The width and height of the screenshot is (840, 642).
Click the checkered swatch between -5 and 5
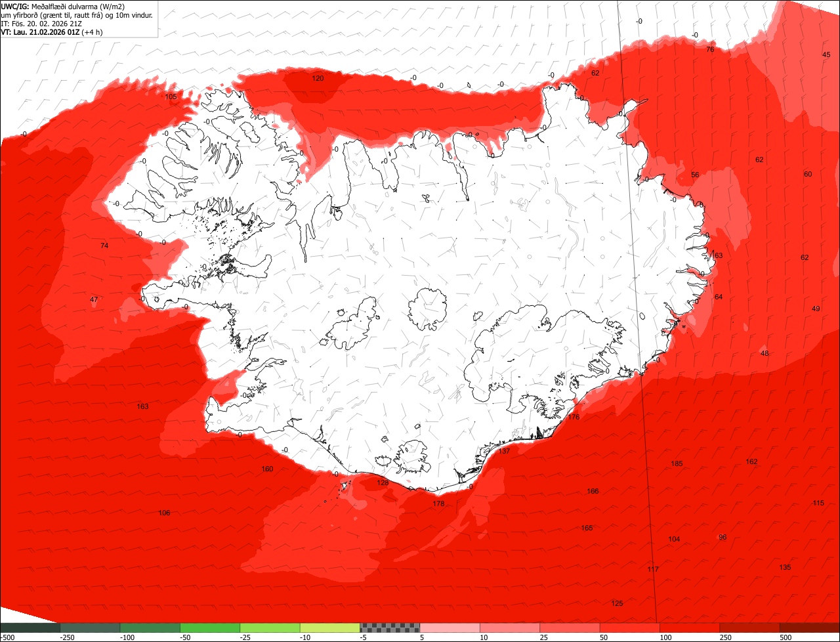tap(390, 628)
